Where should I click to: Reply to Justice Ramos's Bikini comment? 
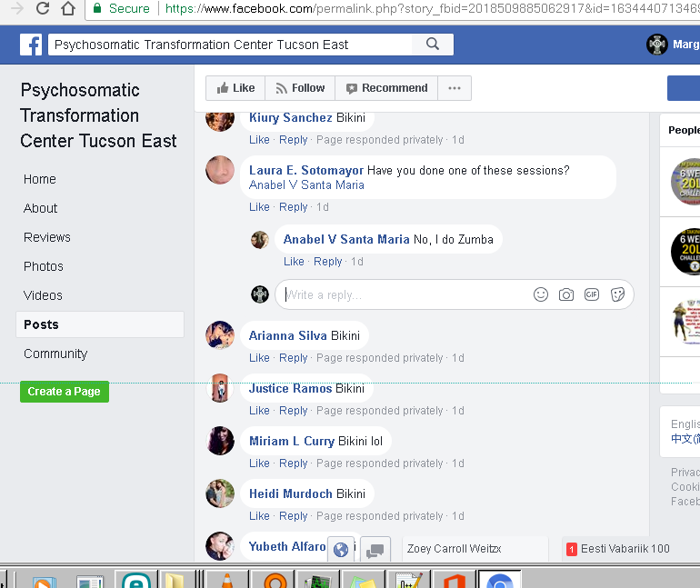pyautogui.click(x=294, y=411)
